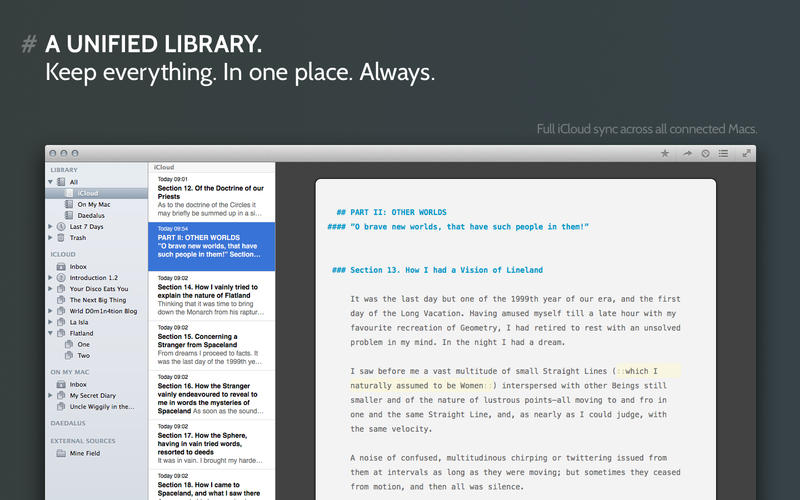Click the Daedalus source icon

pyautogui.click(x=69, y=215)
